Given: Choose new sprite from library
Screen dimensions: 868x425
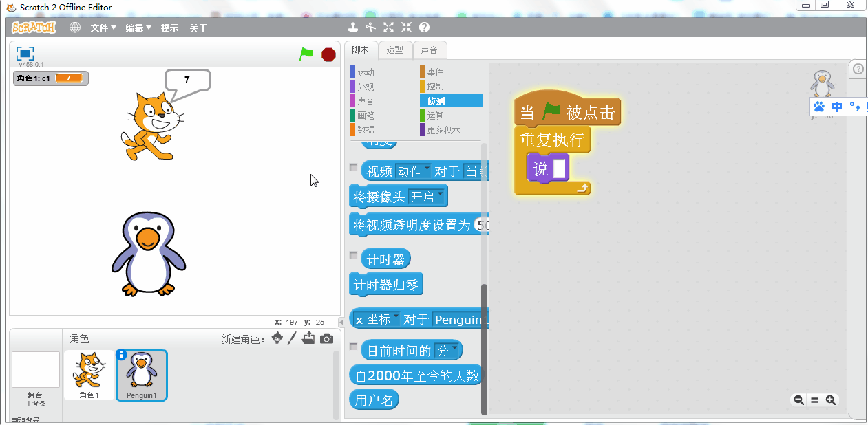Looking at the screenshot, I should (x=277, y=338).
